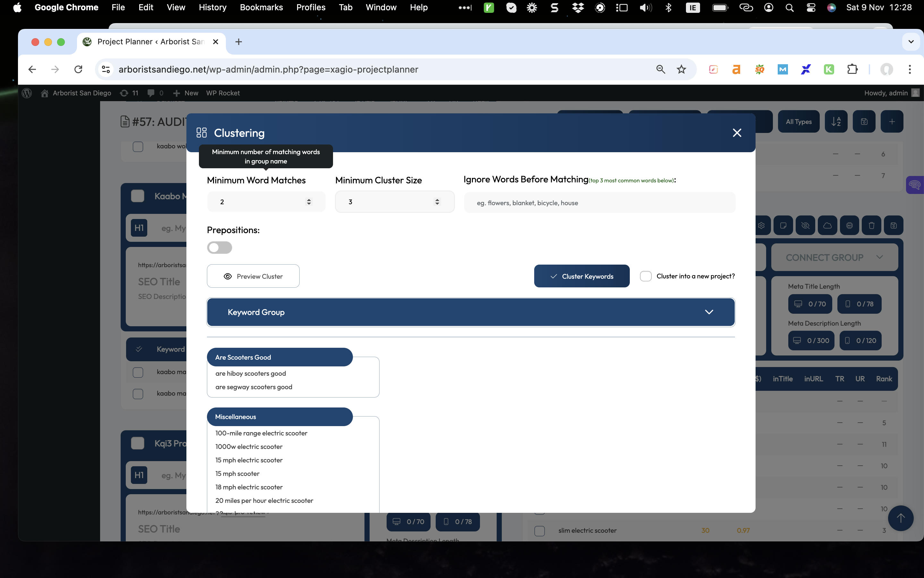Click the gear settings icon in group toolbar

point(761,225)
